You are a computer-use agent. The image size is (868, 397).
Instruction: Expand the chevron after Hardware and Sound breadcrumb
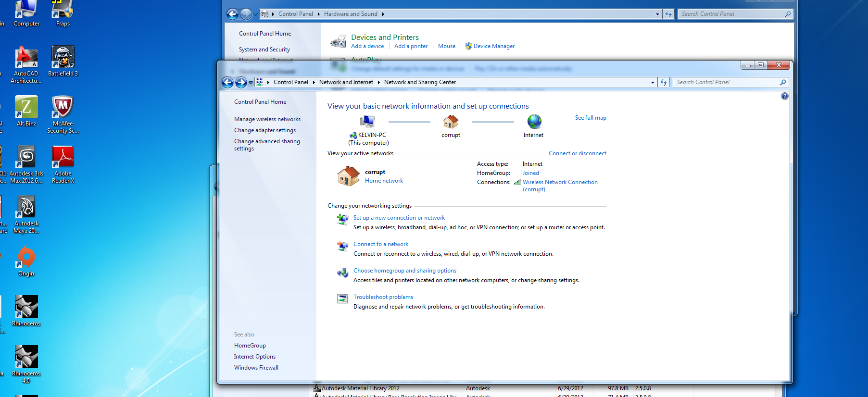383,14
